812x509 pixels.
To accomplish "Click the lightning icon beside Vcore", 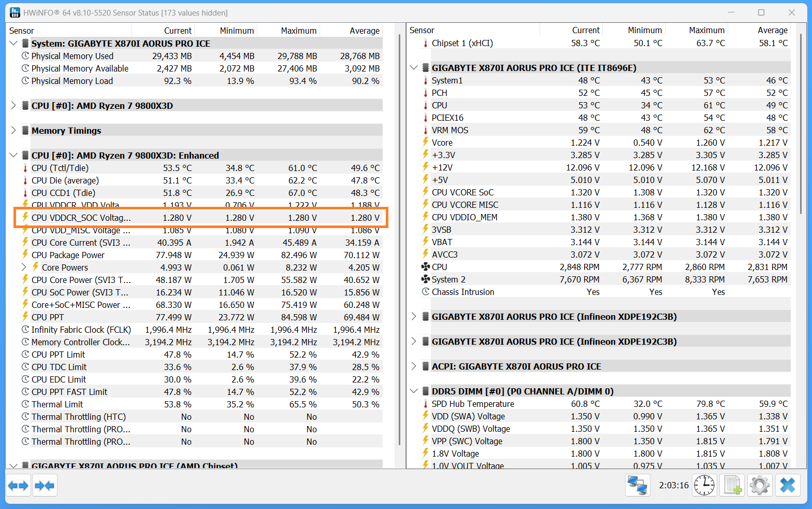I will [426, 142].
